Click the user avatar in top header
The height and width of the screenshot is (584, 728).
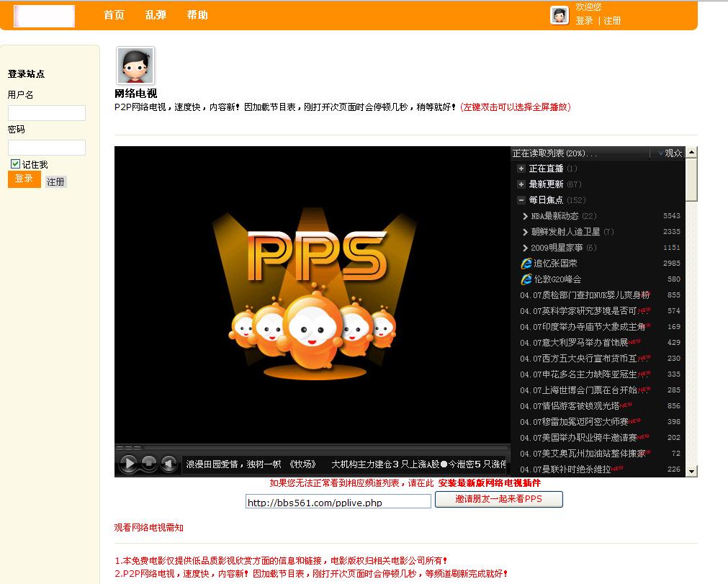tap(559, 15)
